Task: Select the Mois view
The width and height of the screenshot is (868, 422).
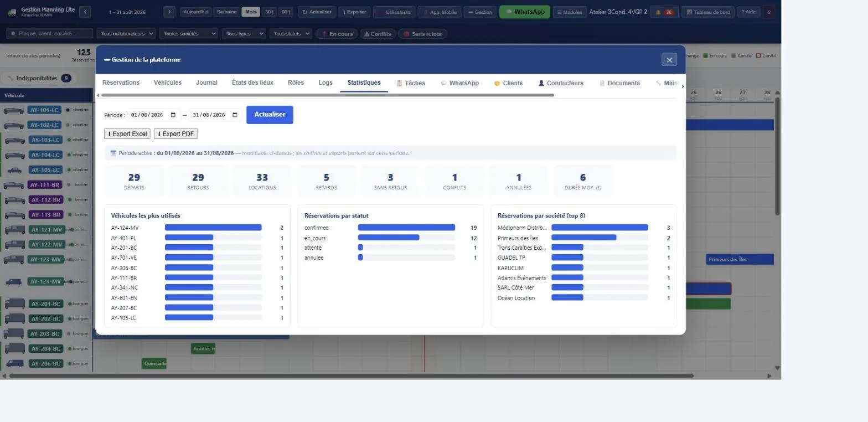Action: [x=251, y=12]
